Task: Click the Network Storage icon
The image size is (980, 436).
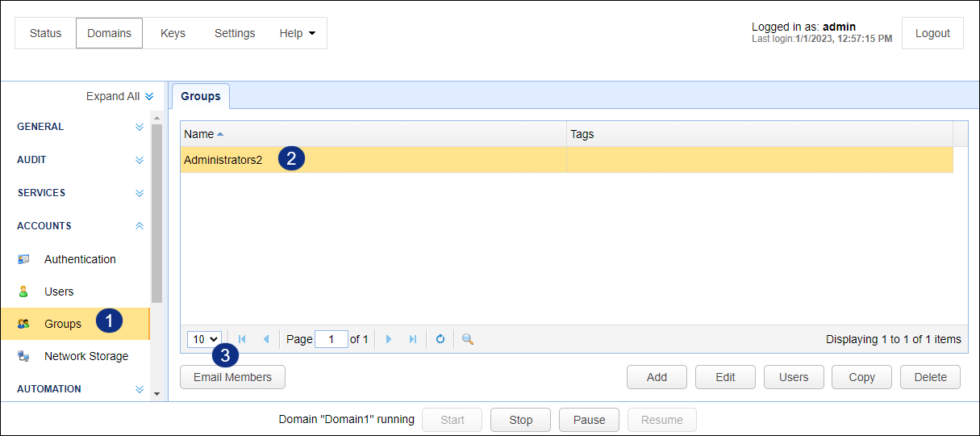Action: [x=23, y=356]
